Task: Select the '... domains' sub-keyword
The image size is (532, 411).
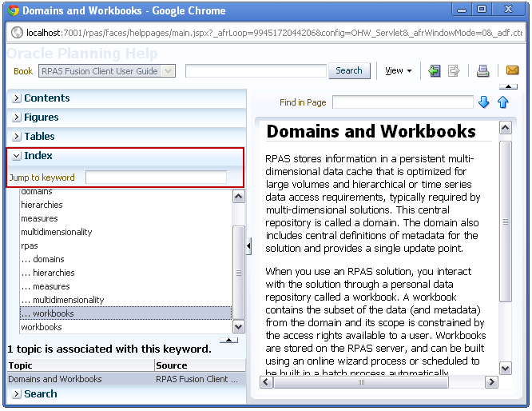Action: 43,259
